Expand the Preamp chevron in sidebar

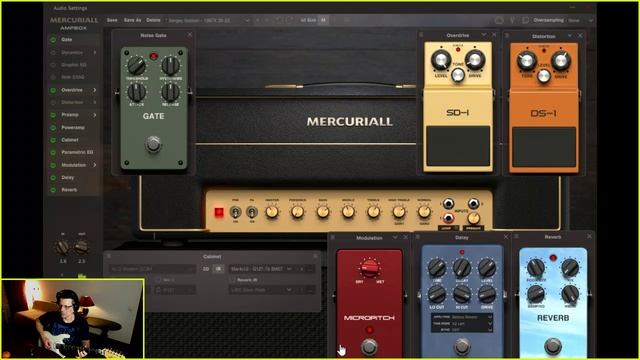pos(95,115)
